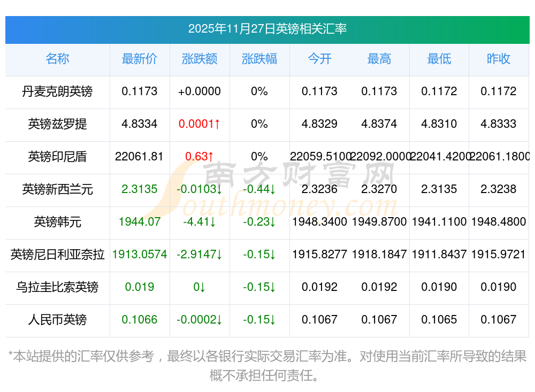The width and height of the screenshot is (535, 392).
Task: Click previous close 22061.1800
Action: pos(500,157)
